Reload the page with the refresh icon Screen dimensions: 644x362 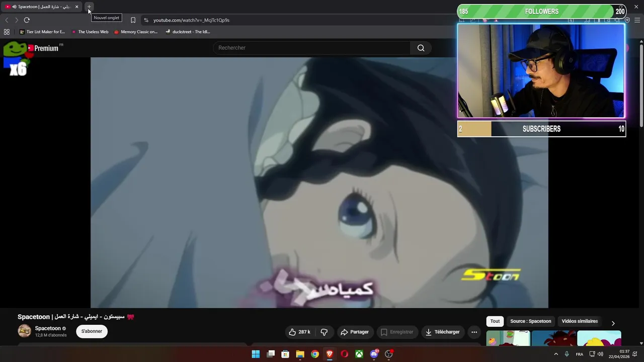click(x=27, y=20)
